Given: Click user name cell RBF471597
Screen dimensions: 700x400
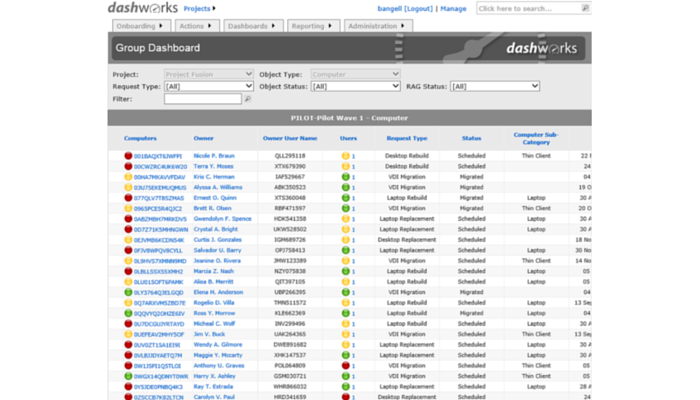Looking at the screenshot, I should pos(290,208).
